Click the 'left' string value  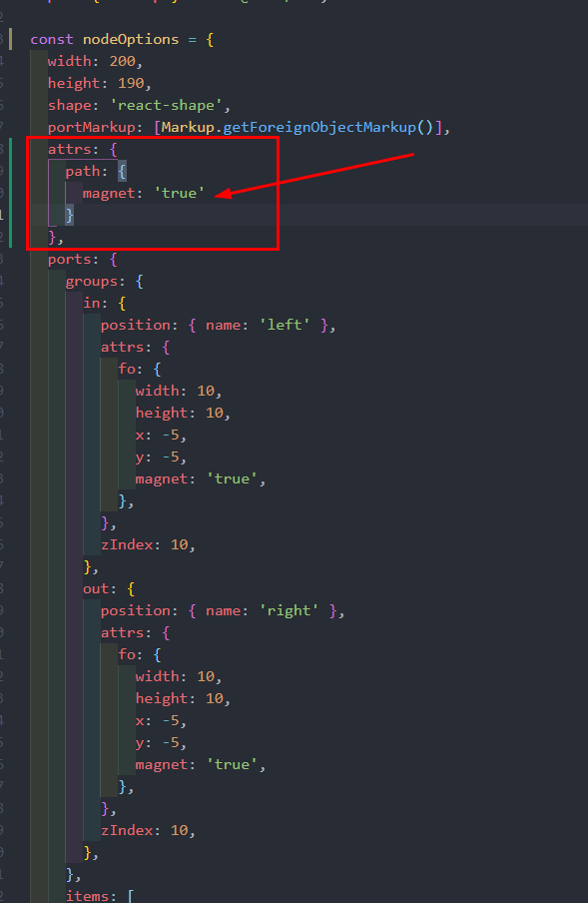pyautogui.click(x=285, y=325)
